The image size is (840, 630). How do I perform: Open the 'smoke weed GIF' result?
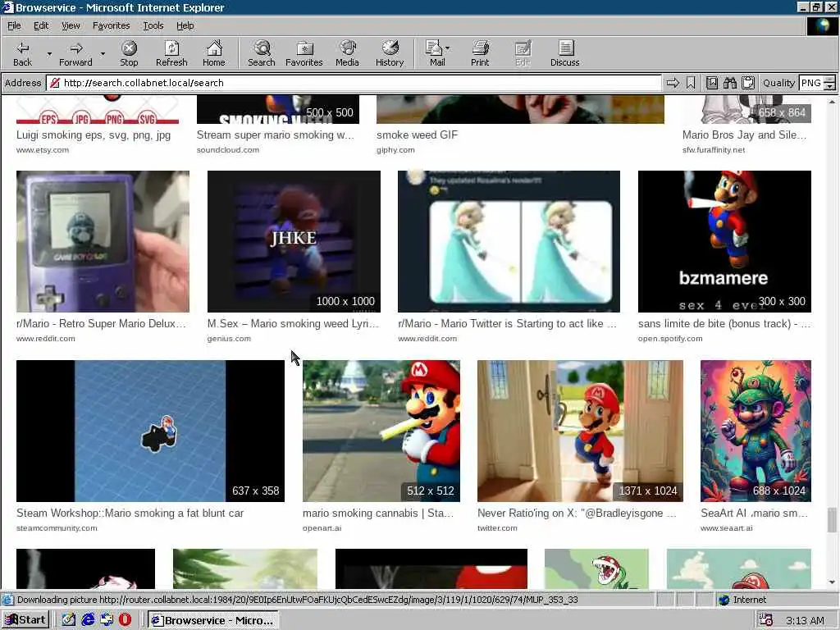[x=418, y=135]
